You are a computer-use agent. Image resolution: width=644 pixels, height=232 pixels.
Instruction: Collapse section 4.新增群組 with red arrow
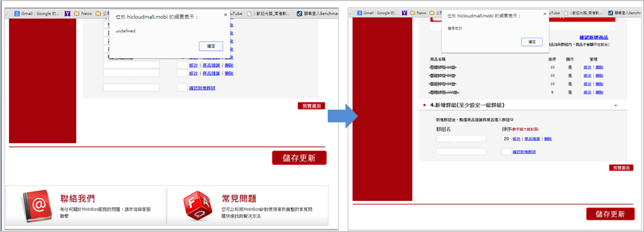(x=615, y=105)
